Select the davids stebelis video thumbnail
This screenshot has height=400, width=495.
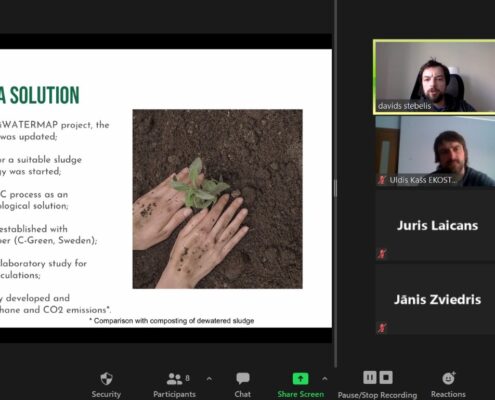tap(434, 77)
